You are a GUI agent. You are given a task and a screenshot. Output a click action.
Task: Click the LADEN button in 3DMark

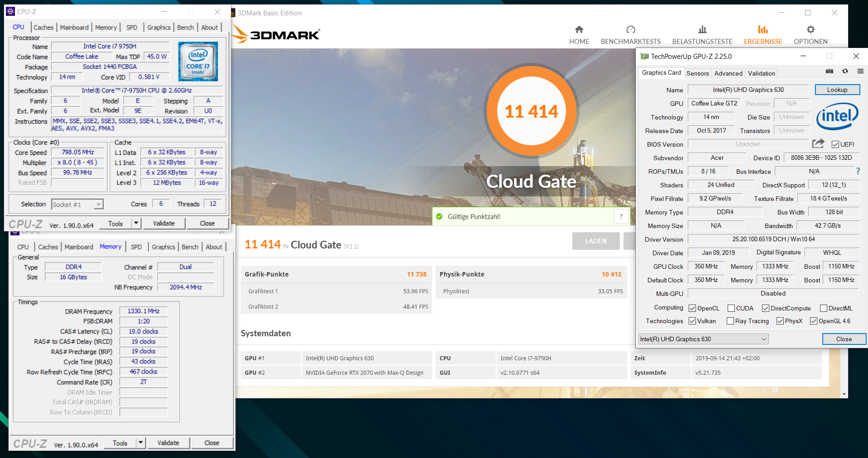[596, 241]
